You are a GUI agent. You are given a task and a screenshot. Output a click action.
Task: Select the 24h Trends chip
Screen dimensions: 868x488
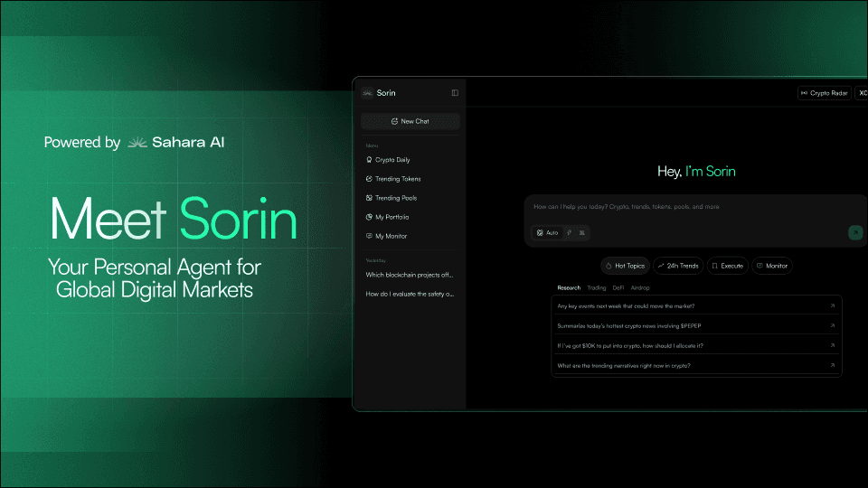[678, 266]
